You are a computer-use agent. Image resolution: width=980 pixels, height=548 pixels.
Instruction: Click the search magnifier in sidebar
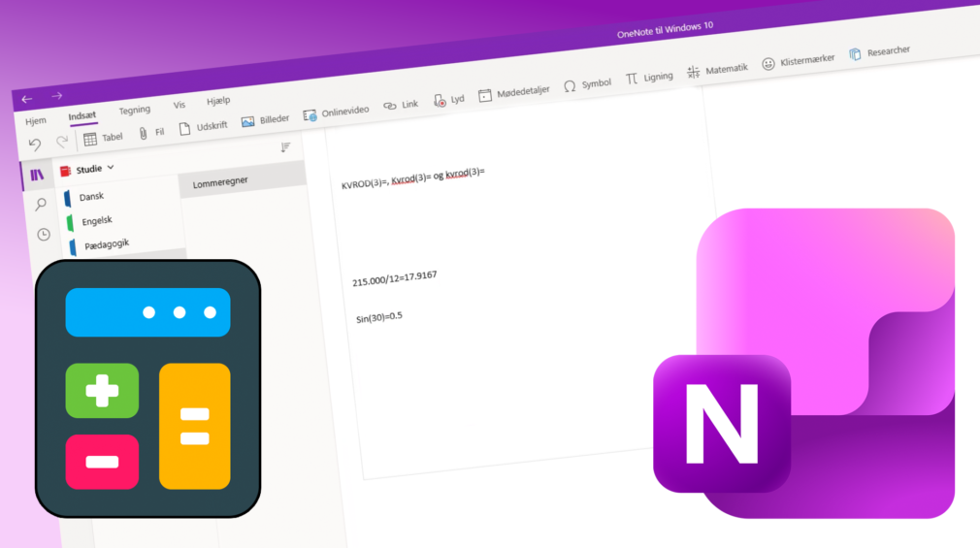coord(41,205)
